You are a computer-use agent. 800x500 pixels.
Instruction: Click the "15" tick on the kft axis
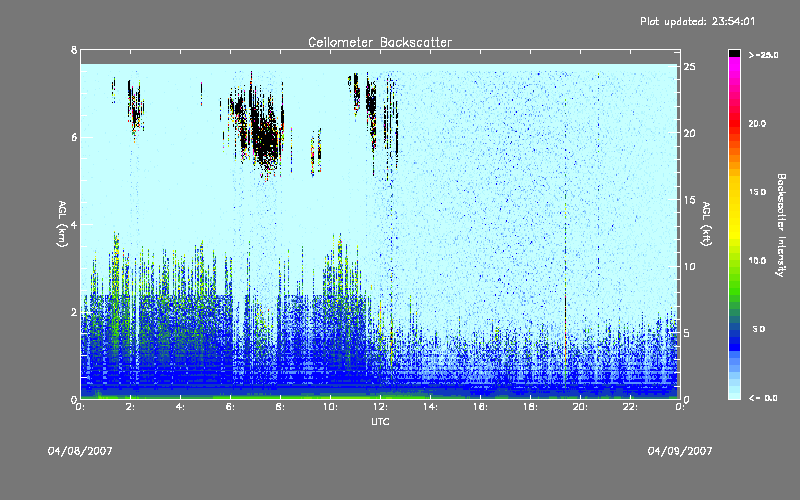pyautogui.click(x=690, y=200)
